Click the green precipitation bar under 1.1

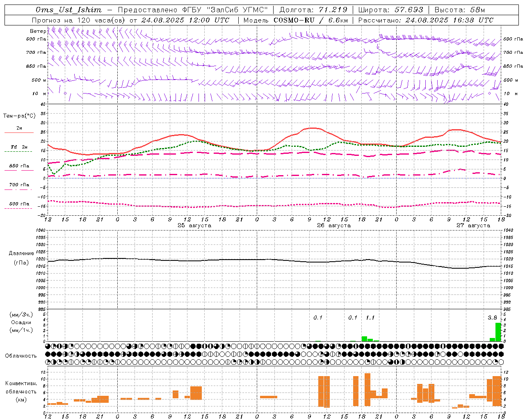(x=364, y=339)
